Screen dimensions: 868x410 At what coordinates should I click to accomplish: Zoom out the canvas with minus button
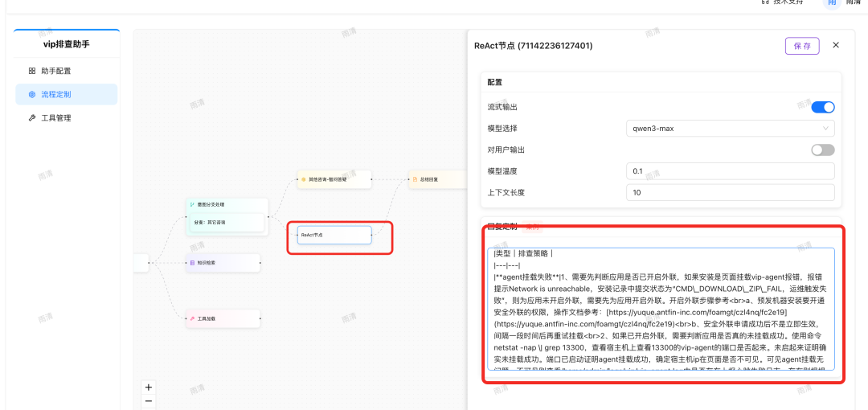(148, 400)
